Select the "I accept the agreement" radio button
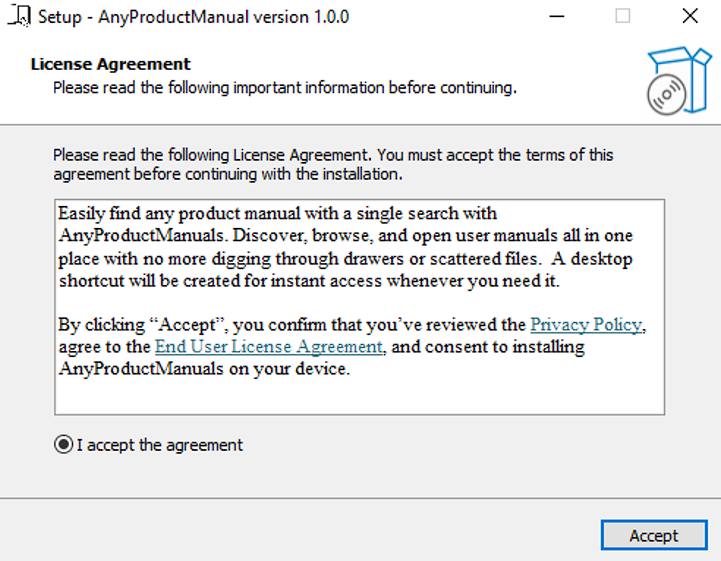The image size is (721, 561). (x=64, y=445)
